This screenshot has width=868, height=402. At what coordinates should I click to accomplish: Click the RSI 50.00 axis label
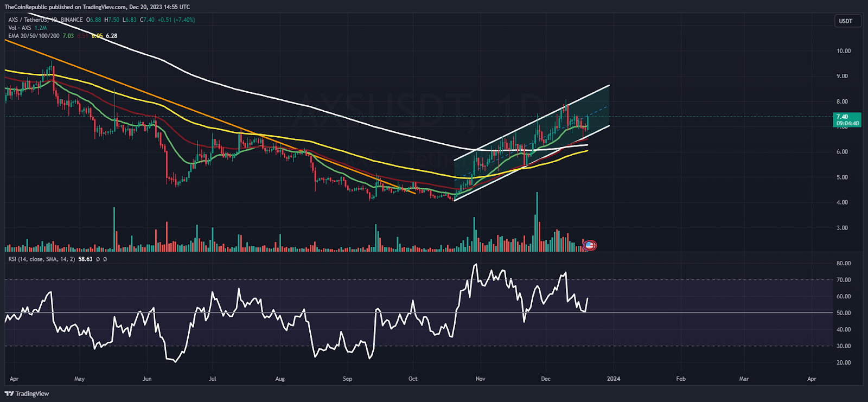pos(844,313)
